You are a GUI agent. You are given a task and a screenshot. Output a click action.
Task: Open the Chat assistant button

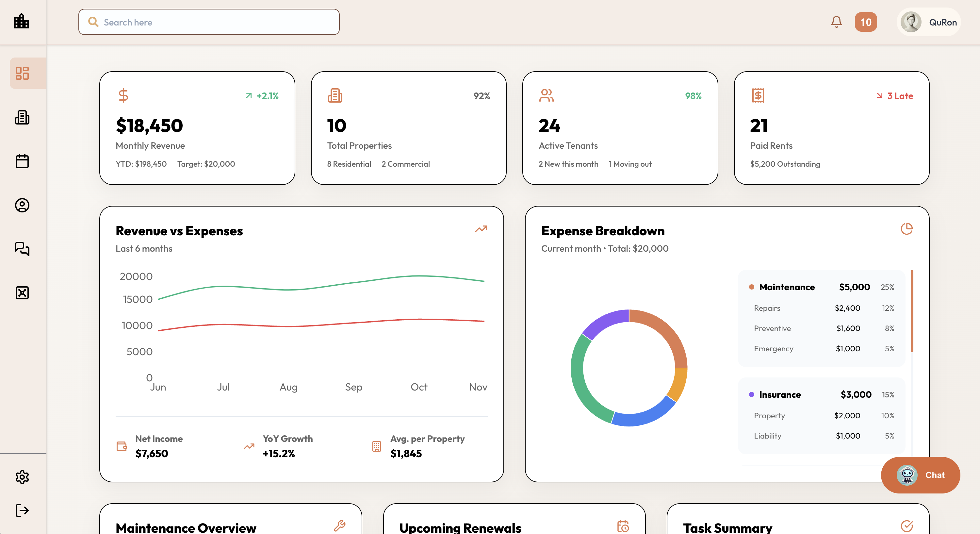tap(920, 475)
